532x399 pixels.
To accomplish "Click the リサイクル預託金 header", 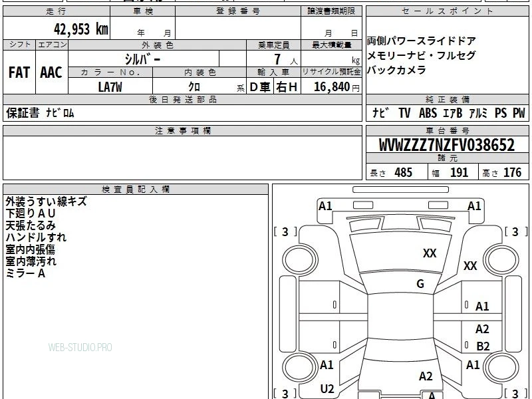I will 331,72.
